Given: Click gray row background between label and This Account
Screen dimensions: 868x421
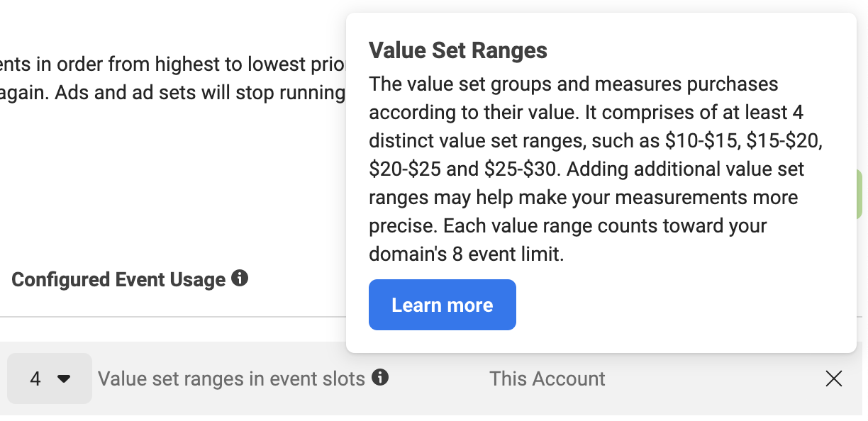Looking at the screenshot, I should coord(438,379).
